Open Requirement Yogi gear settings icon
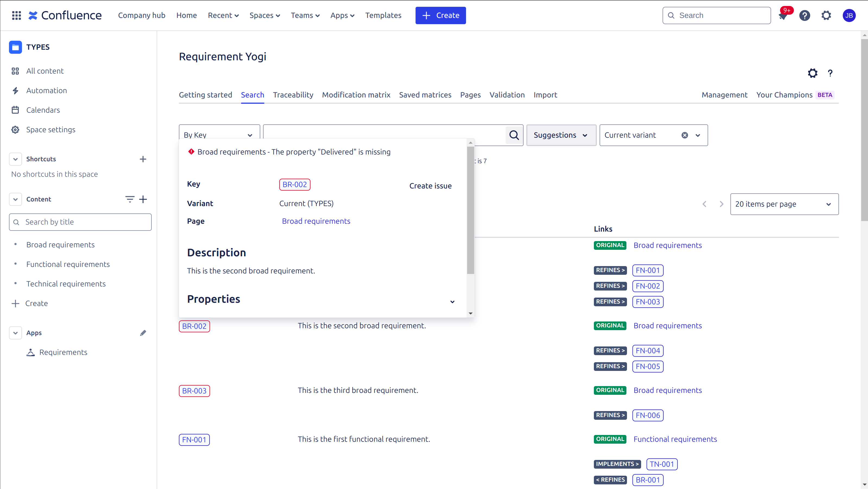 [x=812, y=73]
